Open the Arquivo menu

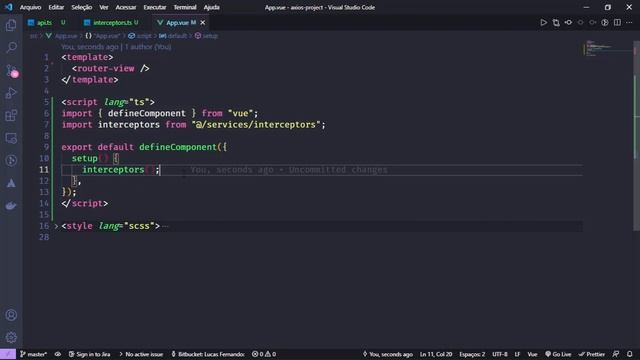pos(31,7)
